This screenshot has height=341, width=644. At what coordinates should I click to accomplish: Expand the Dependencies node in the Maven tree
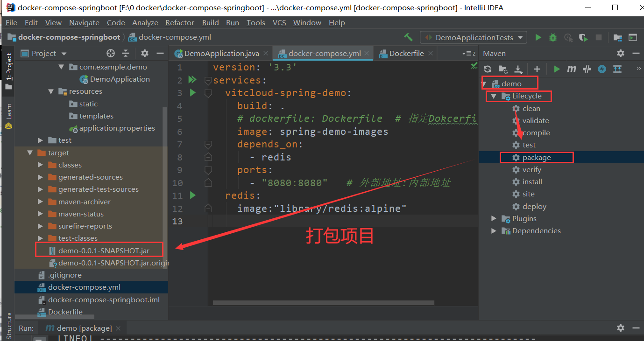(x=494, y=230)
